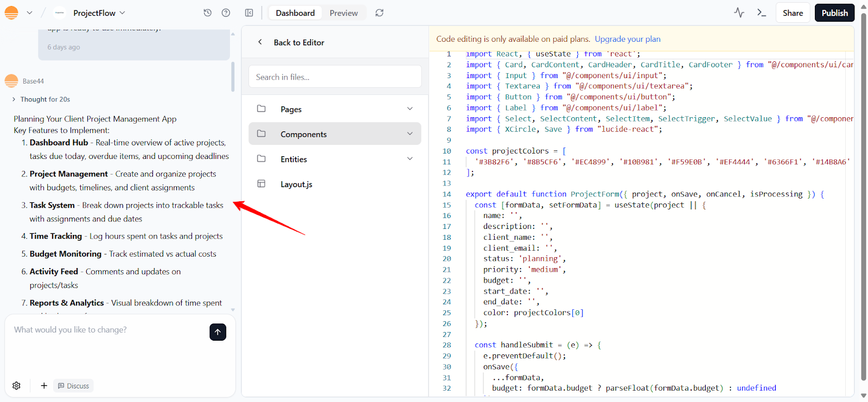Open the workspace chevron next to logo

(29, 12)
